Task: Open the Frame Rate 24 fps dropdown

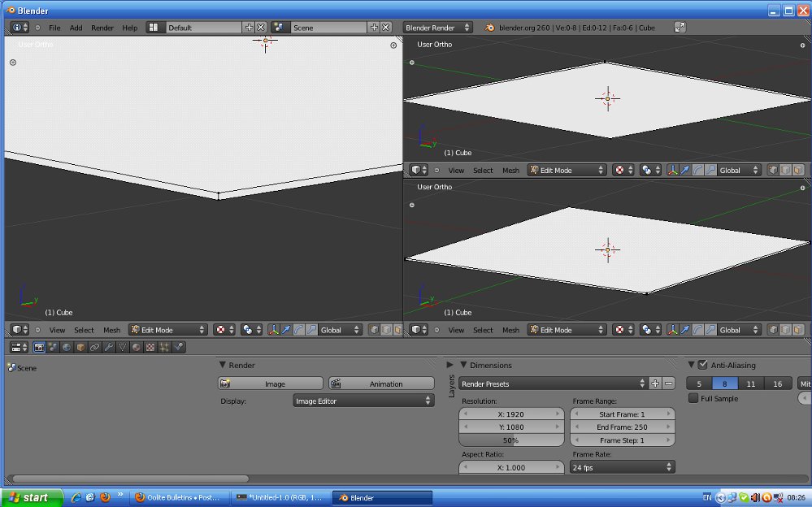Action: click(623, 467)
